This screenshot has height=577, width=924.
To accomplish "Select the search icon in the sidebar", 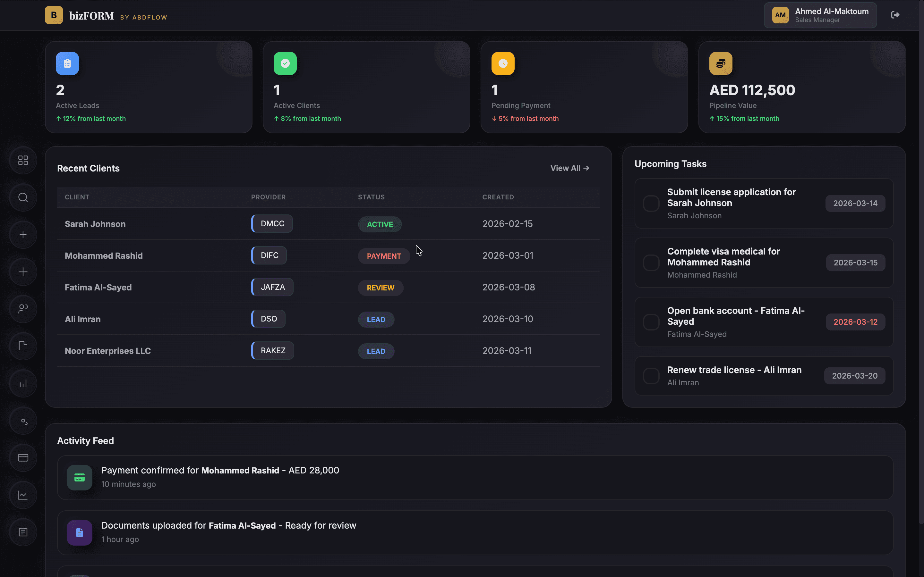I will (23, 197).
